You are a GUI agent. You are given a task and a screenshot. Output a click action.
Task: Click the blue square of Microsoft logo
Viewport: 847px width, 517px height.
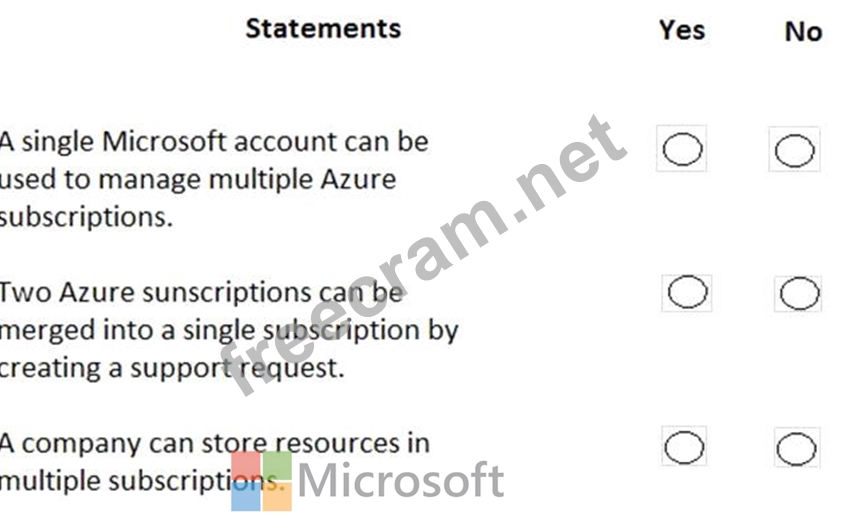245,496
